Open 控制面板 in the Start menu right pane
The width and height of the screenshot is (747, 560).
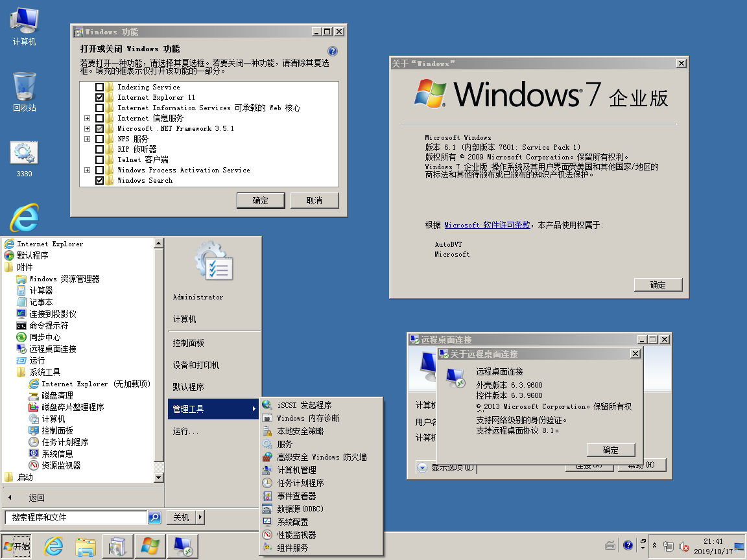click(x=189, y=343)
